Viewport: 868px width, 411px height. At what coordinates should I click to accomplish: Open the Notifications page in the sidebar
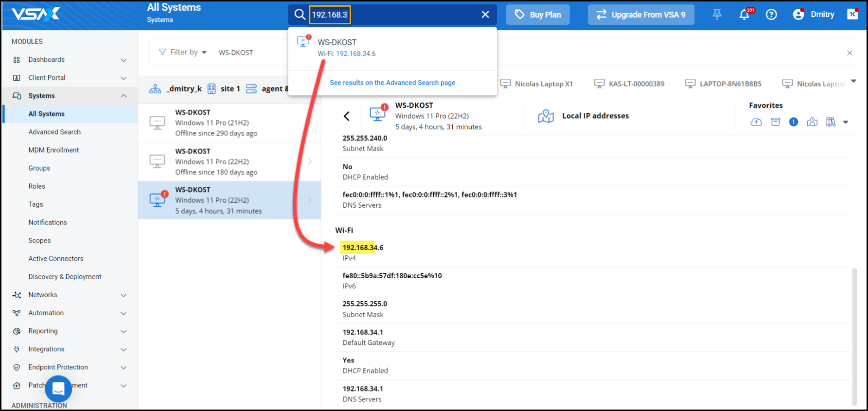(x=48, y=222)
